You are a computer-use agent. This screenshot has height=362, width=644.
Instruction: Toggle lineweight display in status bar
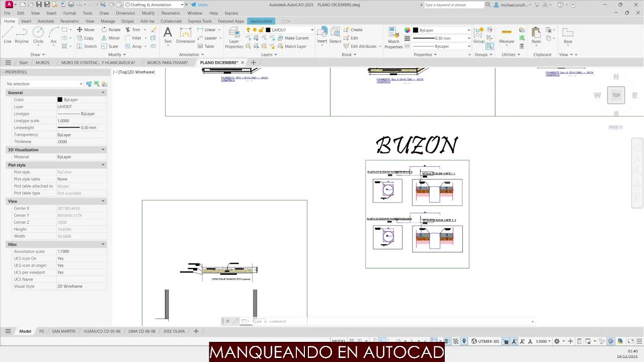[x=447, y=341]
